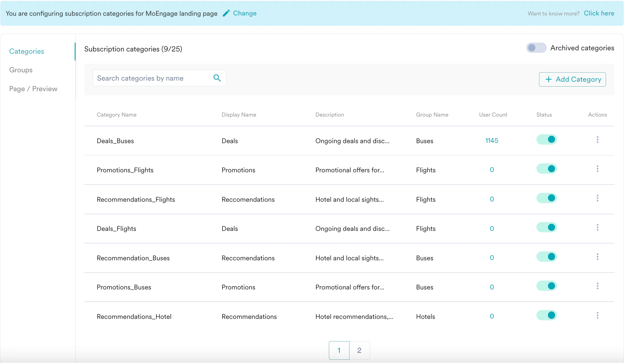Click the search magnifier icon
This screenshot has width=624, height=364.
[217, 78]
